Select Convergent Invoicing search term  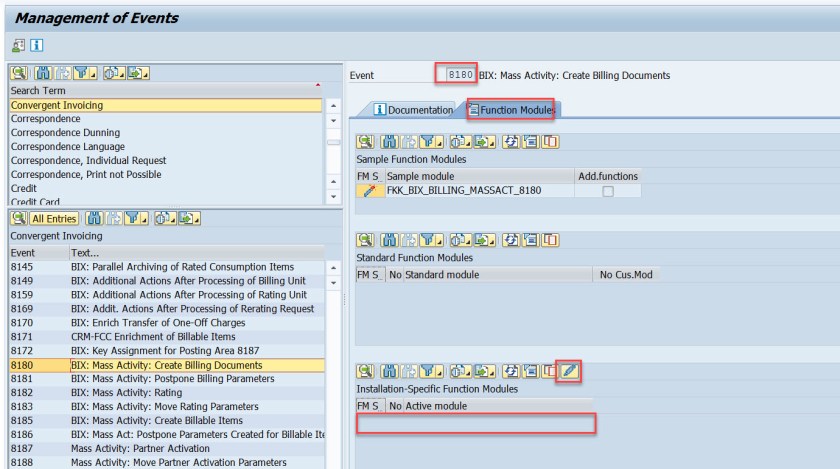coord(166,105)
